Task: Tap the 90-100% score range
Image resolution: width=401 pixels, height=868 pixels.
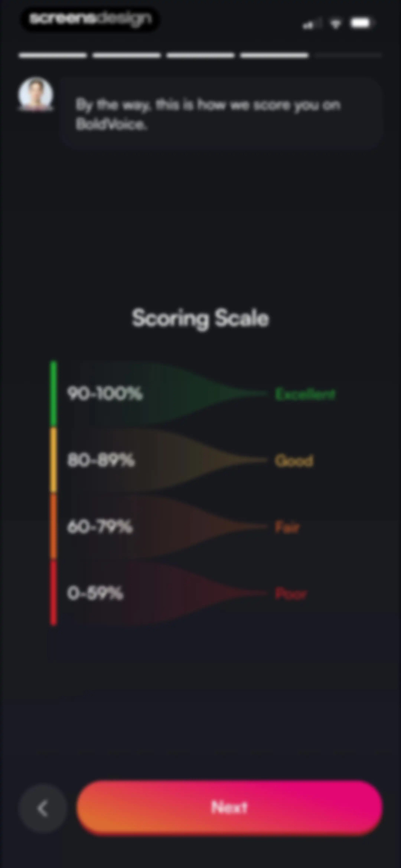Action: point(105,393)
